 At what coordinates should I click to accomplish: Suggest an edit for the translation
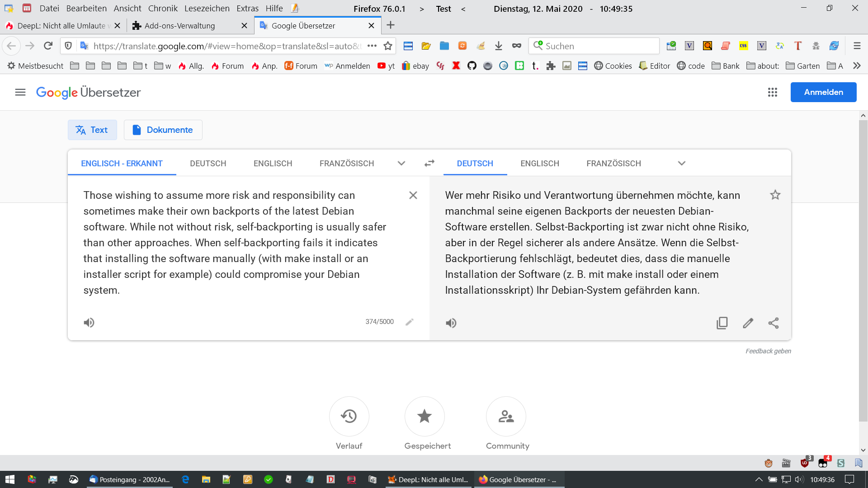click(x=748, y=323)
